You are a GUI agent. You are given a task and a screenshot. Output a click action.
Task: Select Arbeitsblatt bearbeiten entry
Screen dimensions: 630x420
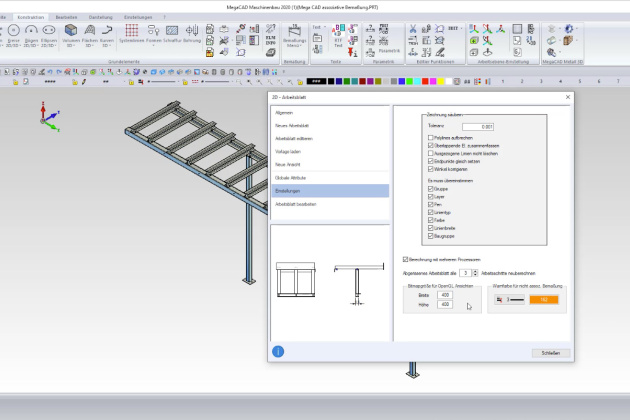pyautogui.click(x=296, y=204)
